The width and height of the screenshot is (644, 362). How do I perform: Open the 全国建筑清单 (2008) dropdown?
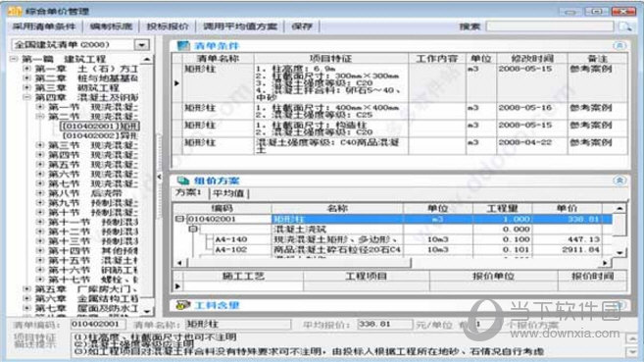(142, 45)
